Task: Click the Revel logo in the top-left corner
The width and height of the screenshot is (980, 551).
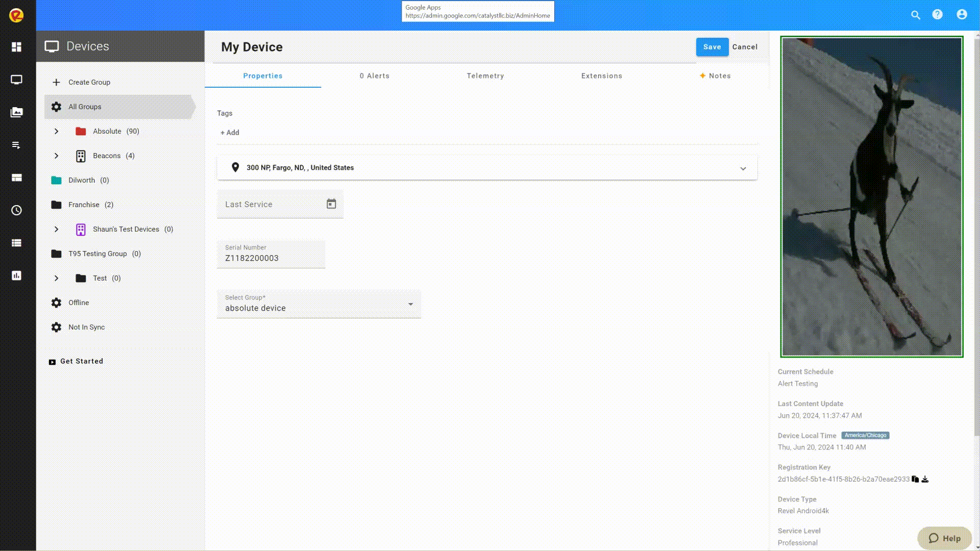Action: click(16, 15)
